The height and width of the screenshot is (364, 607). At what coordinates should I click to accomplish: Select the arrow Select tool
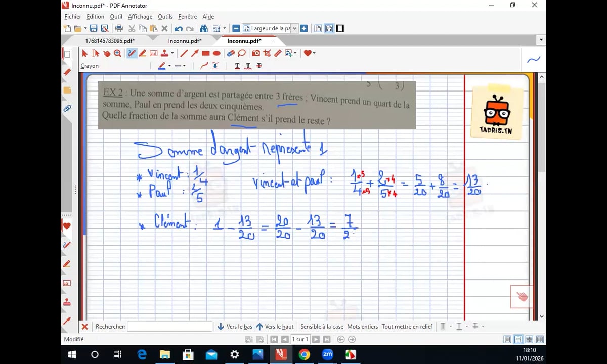(x=84, y=53)
